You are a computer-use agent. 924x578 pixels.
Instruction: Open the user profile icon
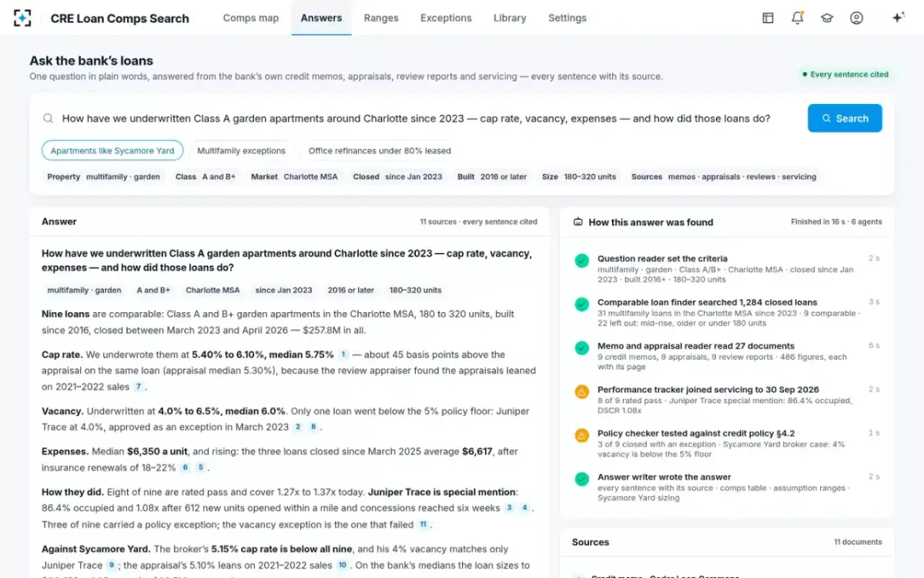pyautogui.click(x=856, y=18)
